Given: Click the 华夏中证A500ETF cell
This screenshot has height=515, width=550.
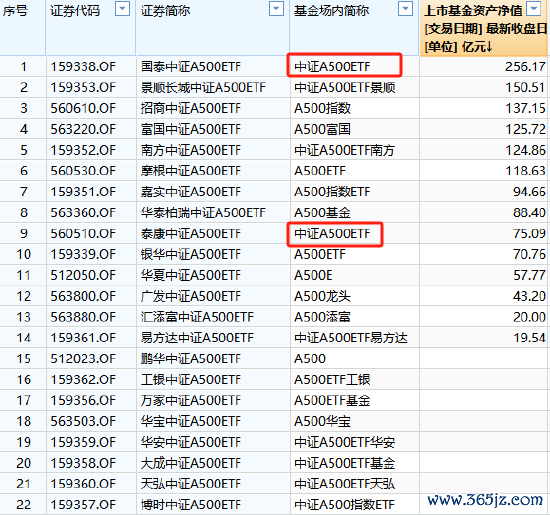Looking at the screenshot, I should 213,275.
